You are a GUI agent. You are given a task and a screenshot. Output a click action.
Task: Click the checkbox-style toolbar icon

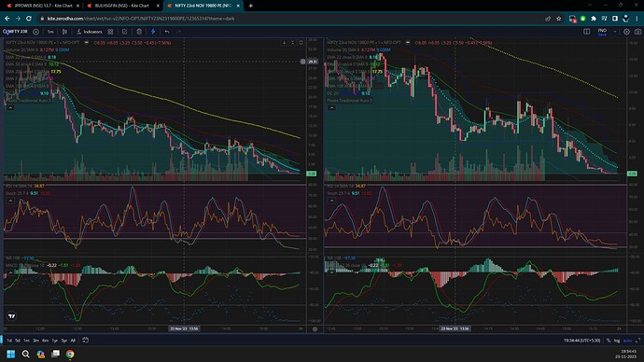coord(124,32)
